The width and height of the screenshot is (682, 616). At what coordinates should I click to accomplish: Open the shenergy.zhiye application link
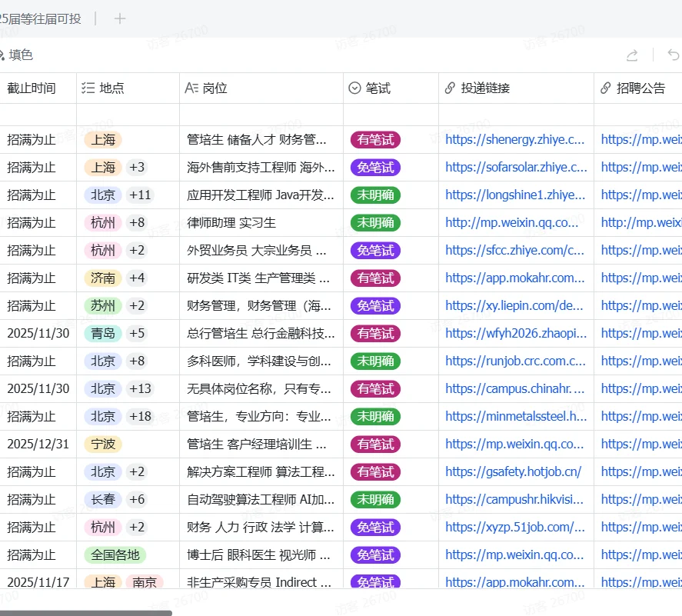point(515,140)
